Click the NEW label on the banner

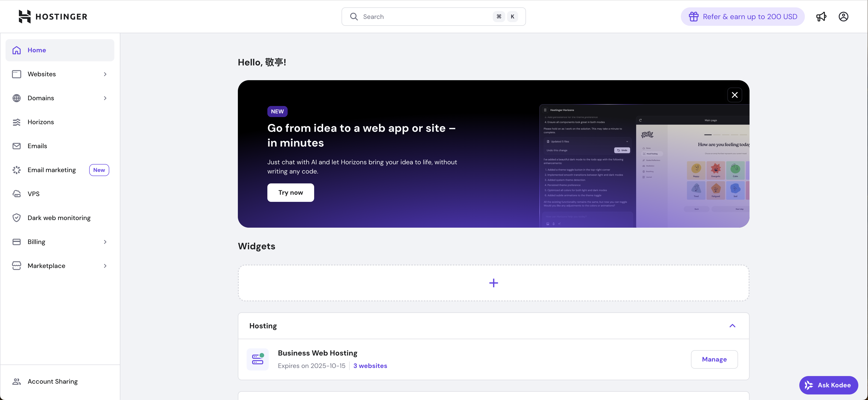[277, 112]
